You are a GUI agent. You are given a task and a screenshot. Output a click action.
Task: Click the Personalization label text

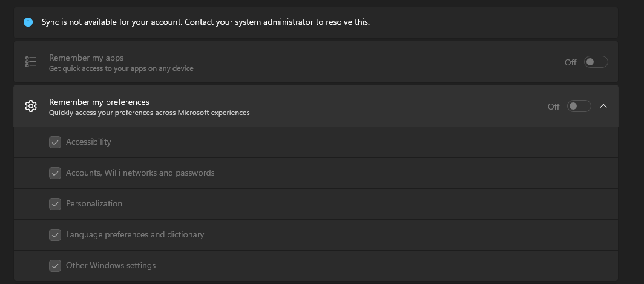[94, 203]
